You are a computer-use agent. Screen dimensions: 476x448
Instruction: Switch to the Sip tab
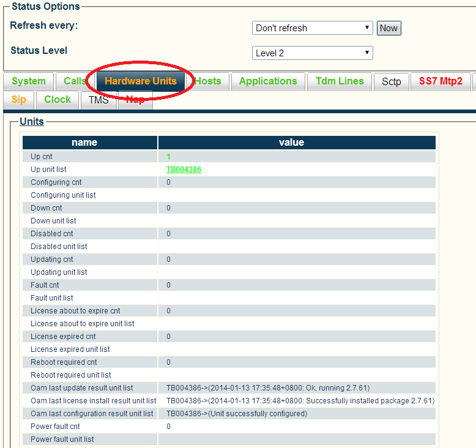point(19,100)
